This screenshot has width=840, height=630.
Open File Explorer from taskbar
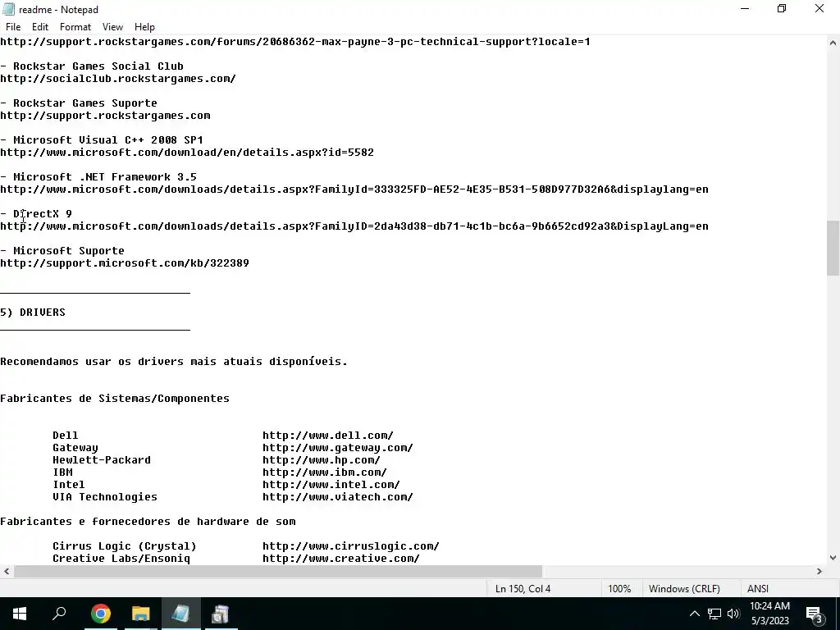pyautogui.click(x=141, y=614)
